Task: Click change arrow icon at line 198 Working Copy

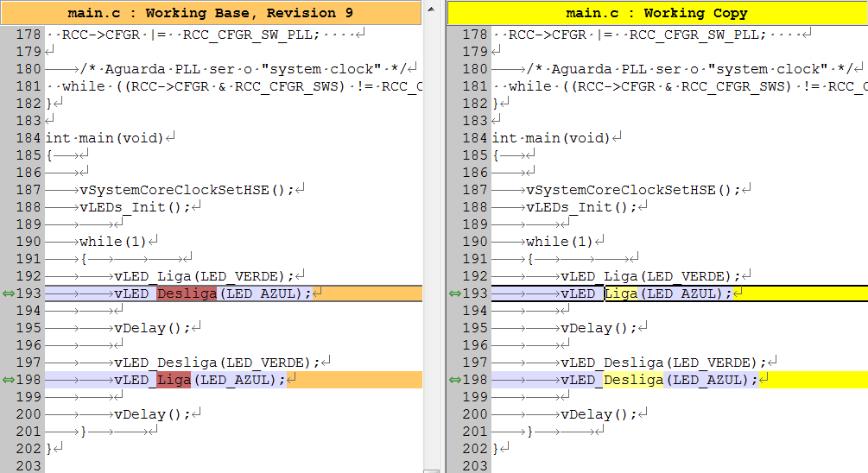Action: [x=454, y=380]
